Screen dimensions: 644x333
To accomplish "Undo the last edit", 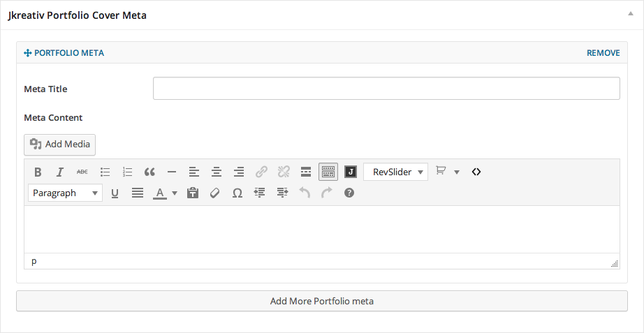I will click(305, 193).
